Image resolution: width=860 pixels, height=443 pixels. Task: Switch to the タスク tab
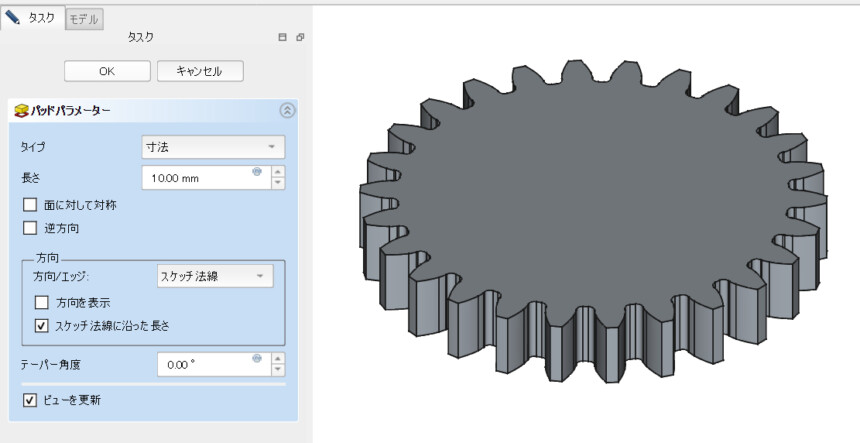tap(32, 18)
